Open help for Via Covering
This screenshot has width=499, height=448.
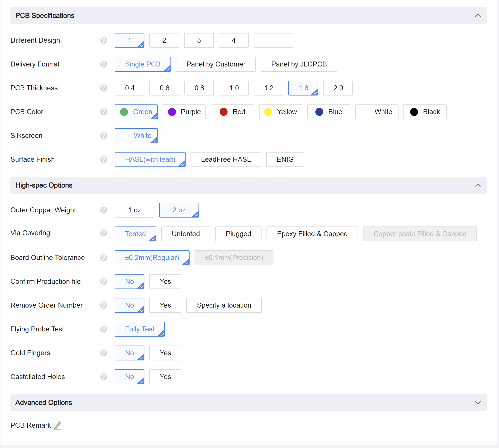tap(103, 233)
